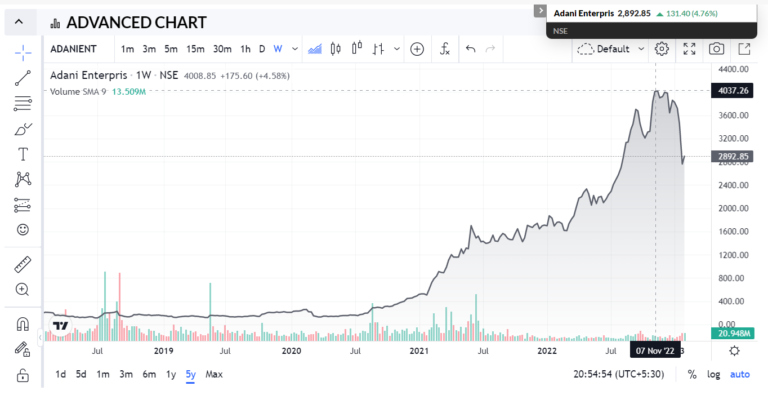
Task: Take a chart snapshot with camera icon
Action: click(x=717, y=49)
